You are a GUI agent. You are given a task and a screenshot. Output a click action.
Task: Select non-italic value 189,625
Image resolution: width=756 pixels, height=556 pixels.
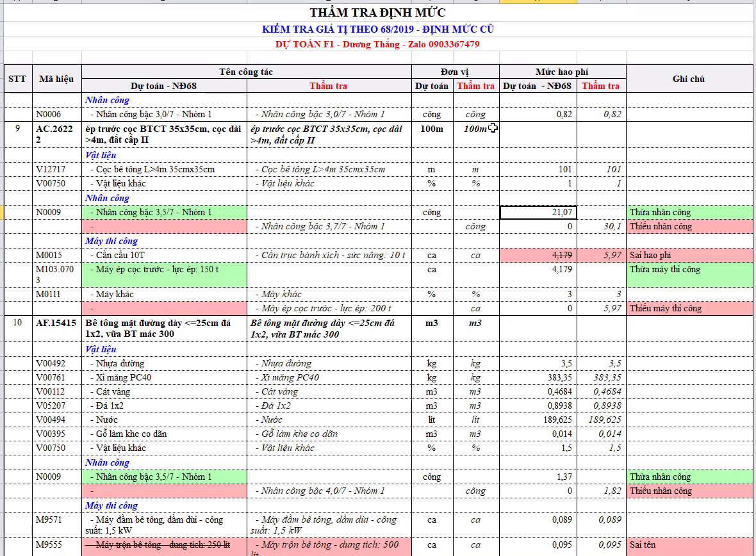[538, 420]
